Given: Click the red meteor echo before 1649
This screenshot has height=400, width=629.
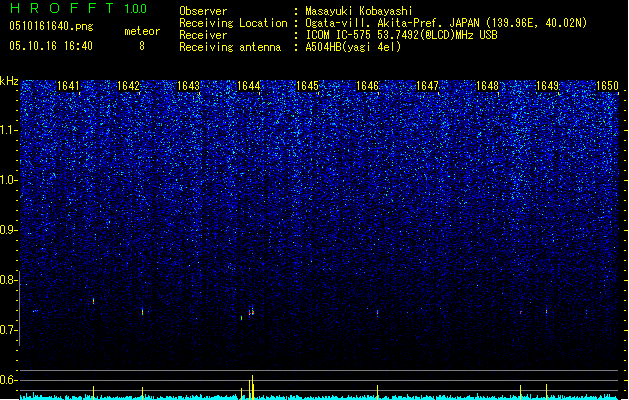Looking at the screenshot, I should point(521,312).
